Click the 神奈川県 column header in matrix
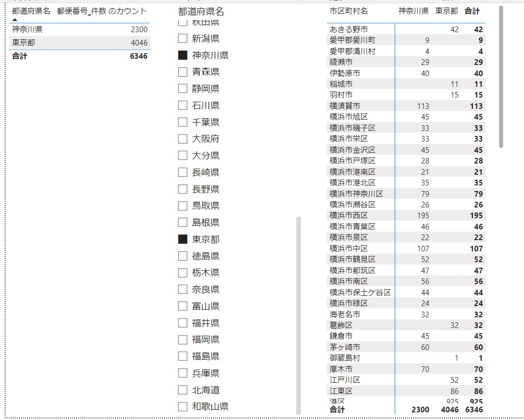 pyautogui.click(x=413, y=11)
